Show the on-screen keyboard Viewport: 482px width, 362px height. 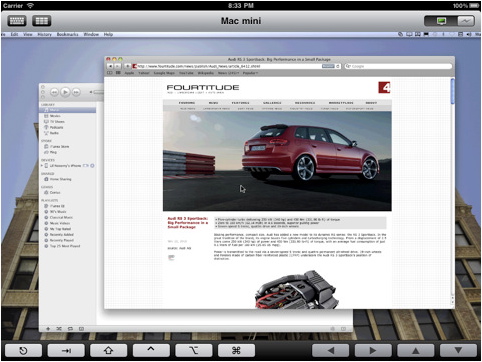[17, 21]
